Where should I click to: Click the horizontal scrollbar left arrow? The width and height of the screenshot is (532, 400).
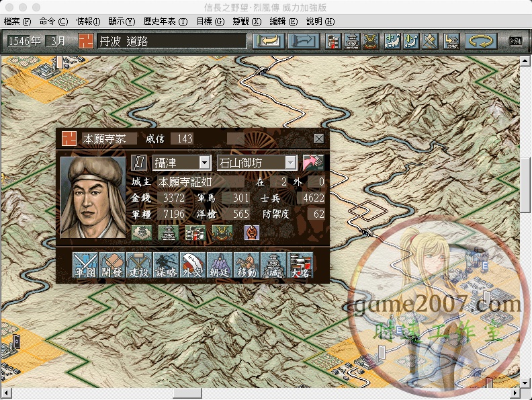coord(7,393)
